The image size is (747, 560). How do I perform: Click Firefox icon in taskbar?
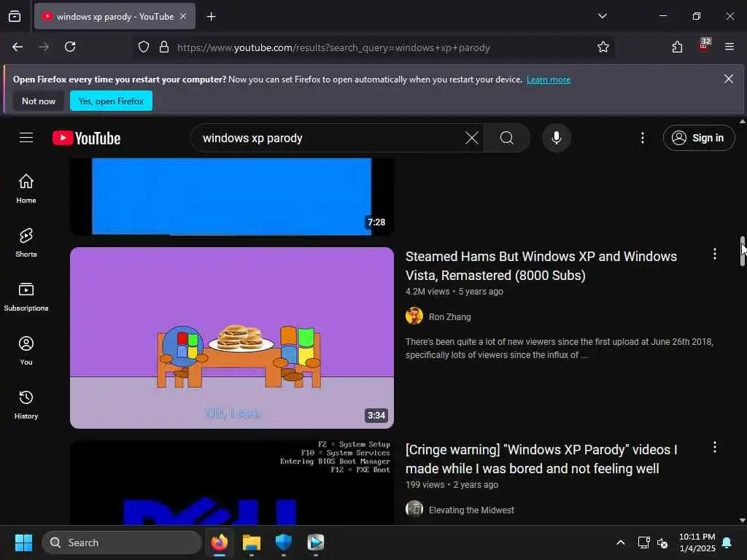[219, 542]
